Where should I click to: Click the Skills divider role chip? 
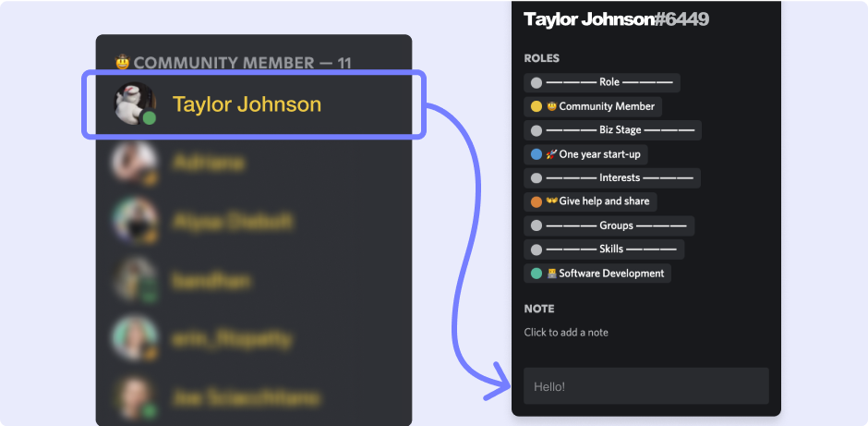[x=604, y=250]
